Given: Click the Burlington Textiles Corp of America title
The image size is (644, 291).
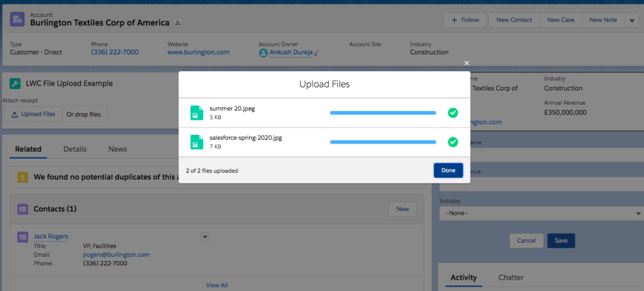Looking at the screenshot, I should coord(100,23).
